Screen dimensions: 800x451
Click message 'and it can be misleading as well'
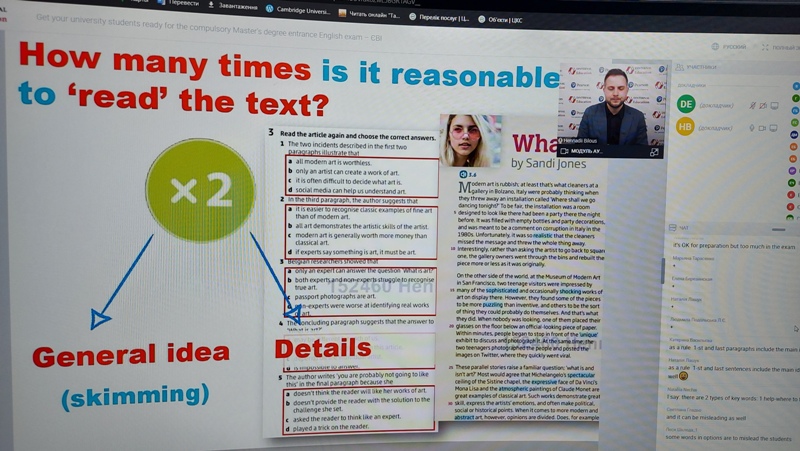pyautogui.click(x=706, y=417)
